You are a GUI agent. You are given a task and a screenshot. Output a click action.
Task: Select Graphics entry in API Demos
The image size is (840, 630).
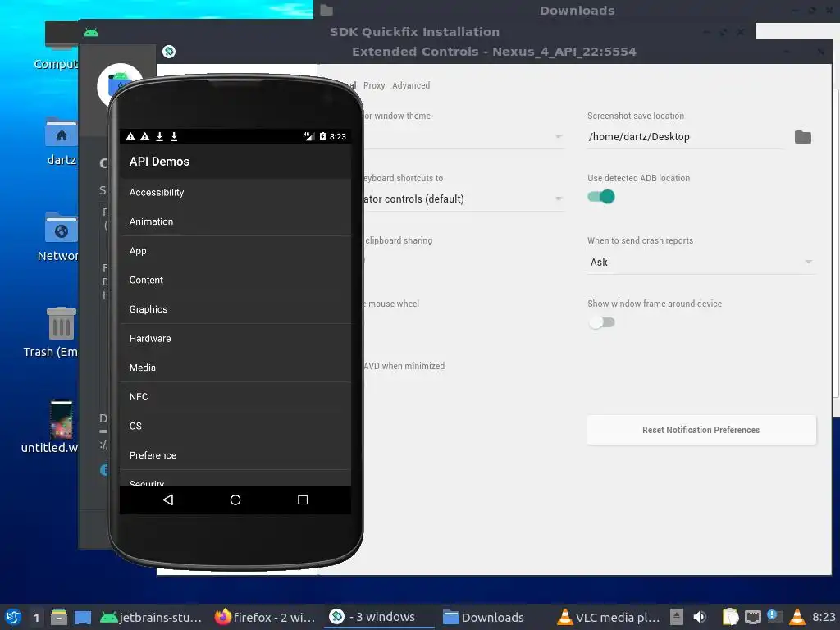(x=235, y=309)
